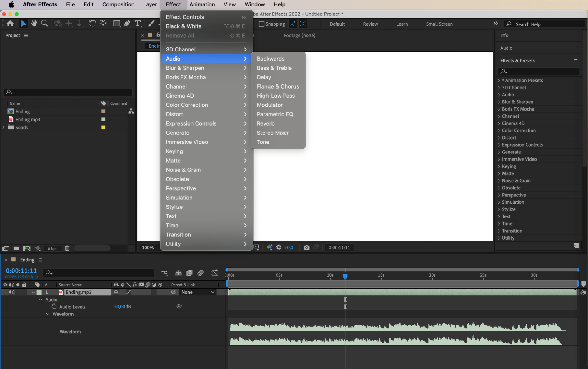
Task: Open Parent & Link None dropdown
Action: coord(198,292)
